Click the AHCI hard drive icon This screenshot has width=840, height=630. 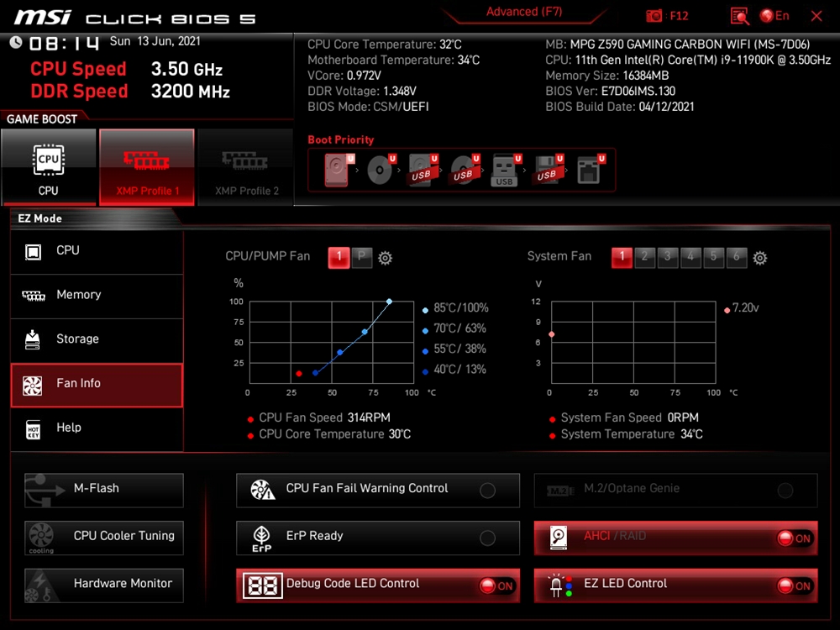(x=559, y=538)
